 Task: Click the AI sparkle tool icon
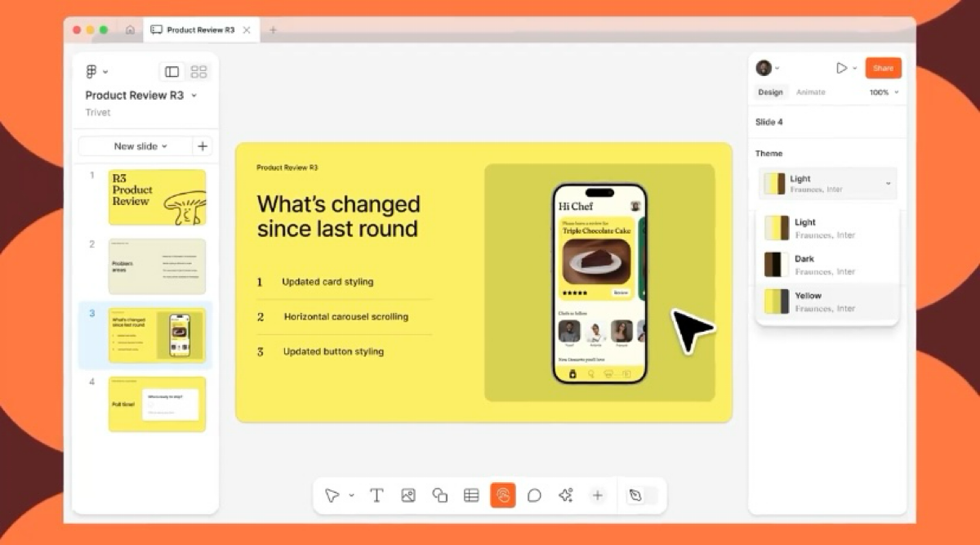566,495
